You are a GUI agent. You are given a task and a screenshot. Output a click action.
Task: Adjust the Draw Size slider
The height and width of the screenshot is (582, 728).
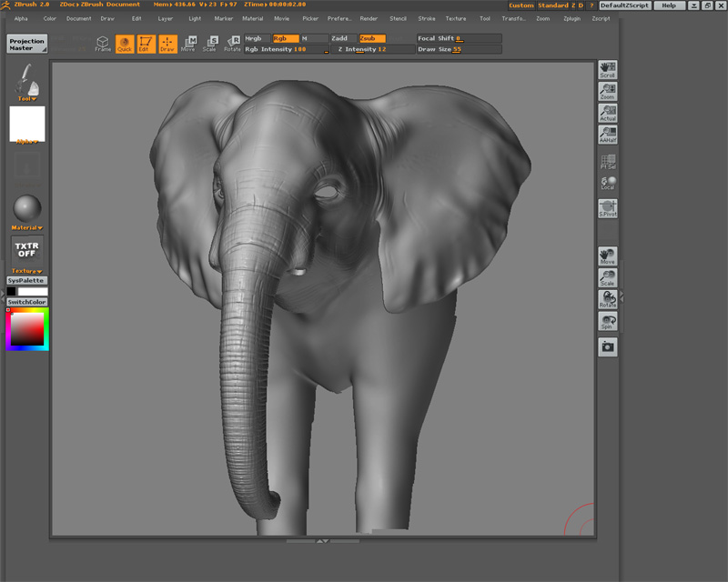pos(459,49)
